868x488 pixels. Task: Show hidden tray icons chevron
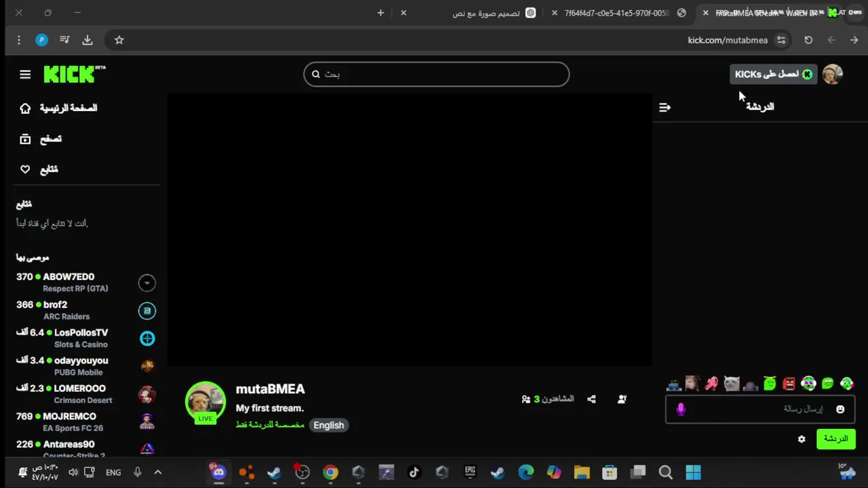[158, 472]
